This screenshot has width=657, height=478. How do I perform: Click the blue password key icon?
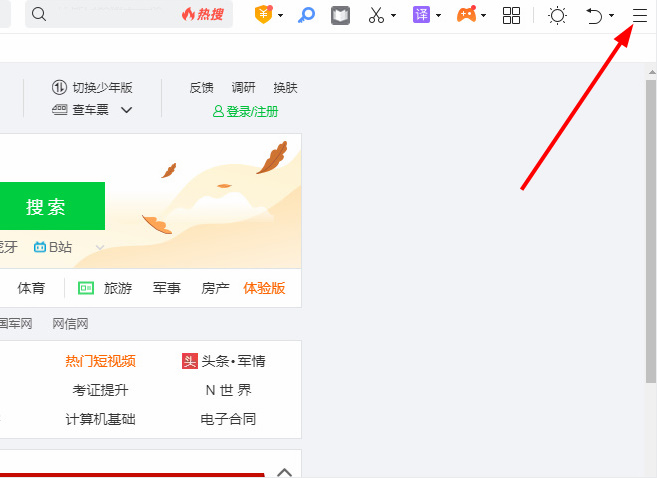(x=306, y=16)
